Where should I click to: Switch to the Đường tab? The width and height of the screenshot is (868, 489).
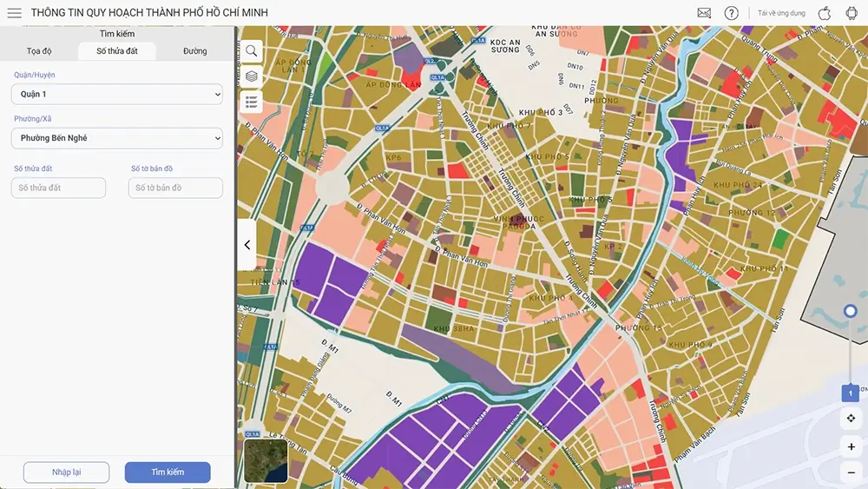[194, 51]
